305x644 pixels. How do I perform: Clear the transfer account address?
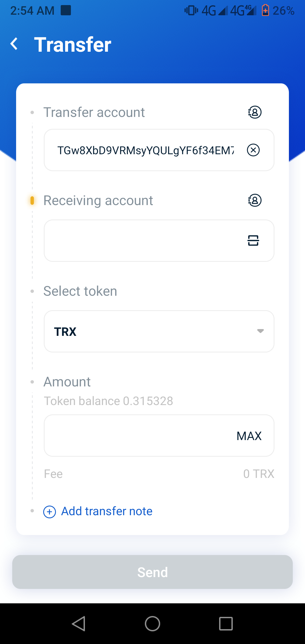[x=253, y=150]
